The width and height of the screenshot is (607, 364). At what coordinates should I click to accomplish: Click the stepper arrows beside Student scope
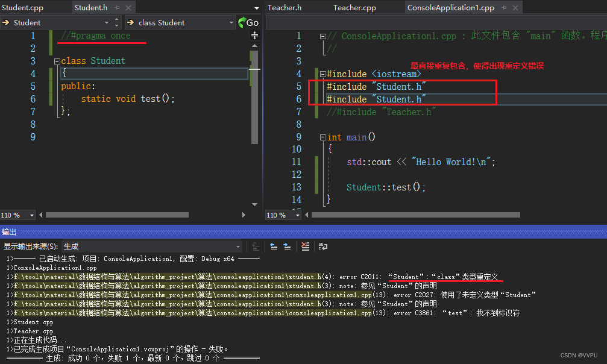coord(117,22)
